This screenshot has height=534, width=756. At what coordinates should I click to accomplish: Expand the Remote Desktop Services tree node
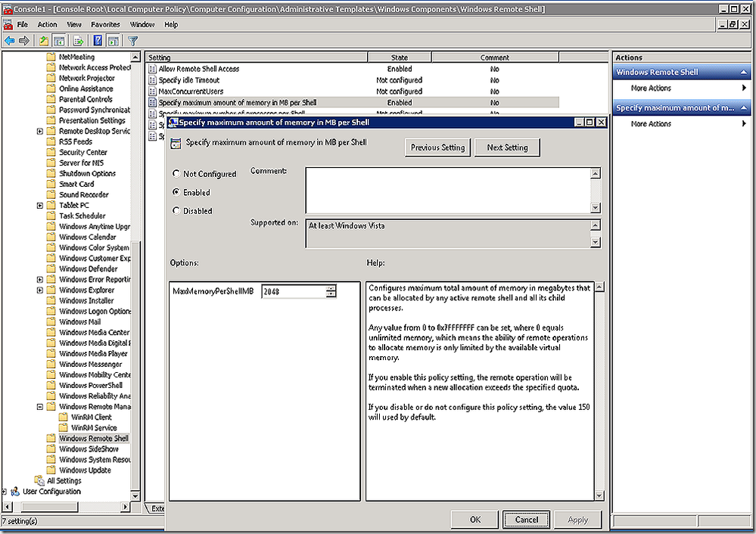click(x=40, y=131)
